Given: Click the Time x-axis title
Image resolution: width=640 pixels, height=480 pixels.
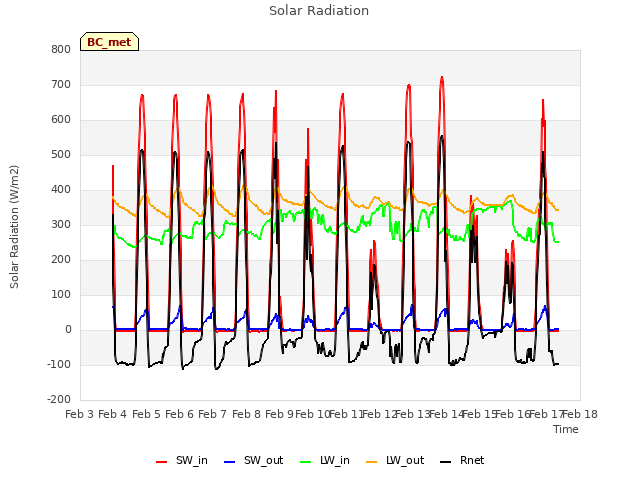Looking at the screenshot, I should pyautogui.click(x=566, y=429).
